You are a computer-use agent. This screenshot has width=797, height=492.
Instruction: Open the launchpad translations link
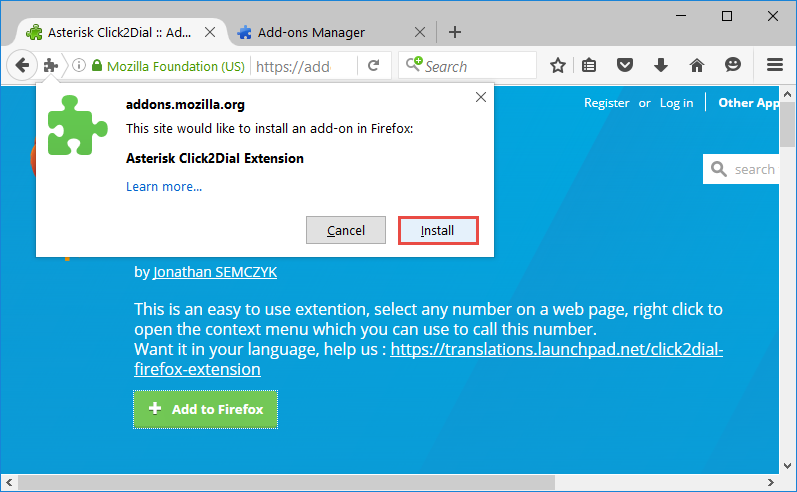pos(428,359)
